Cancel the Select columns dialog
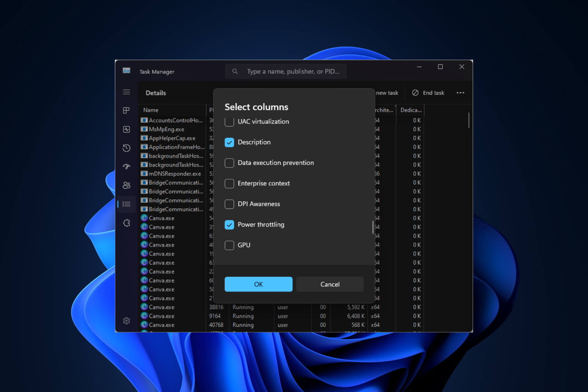The width and height of the screenshot is (588, 392). [330, 284]
